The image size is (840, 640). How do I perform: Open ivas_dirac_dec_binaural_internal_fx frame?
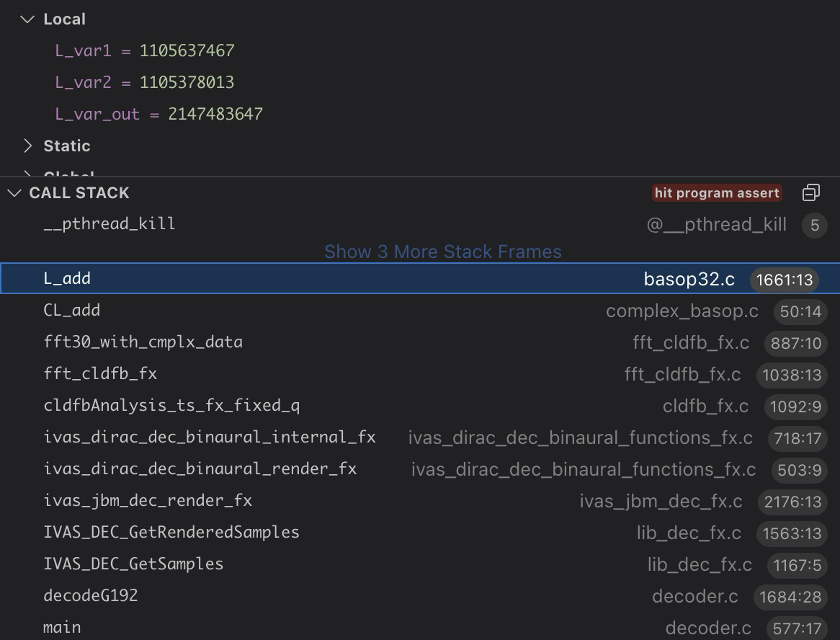click(209, 437)
